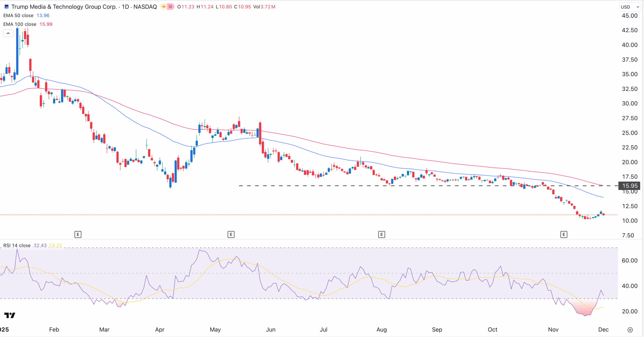Click the Sep label on time axis
644x337 pixels.
(x=437, y=330)
